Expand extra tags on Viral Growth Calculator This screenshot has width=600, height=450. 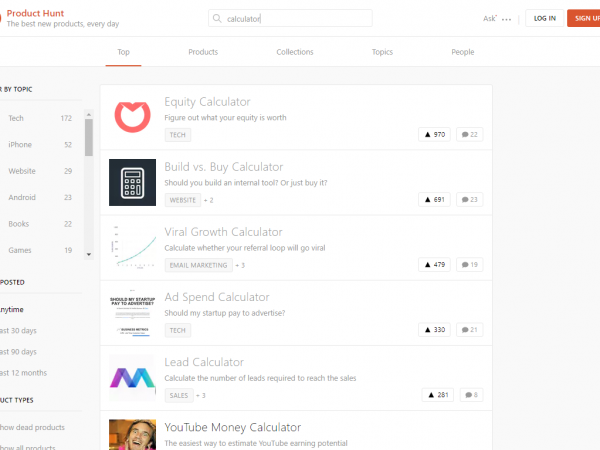click(240, 265)
